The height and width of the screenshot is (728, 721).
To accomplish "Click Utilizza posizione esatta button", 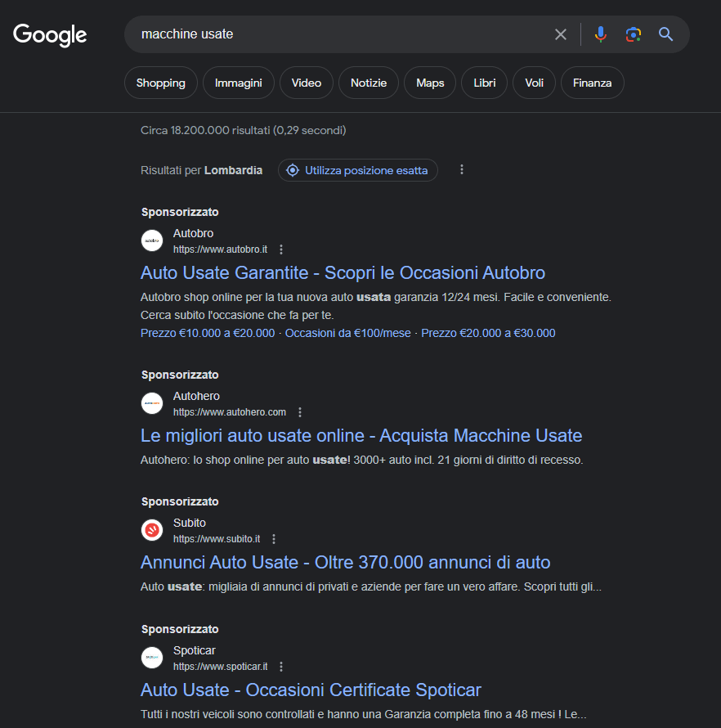I will [358, 170].
